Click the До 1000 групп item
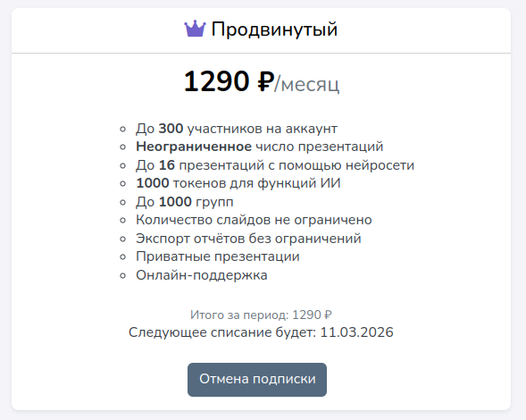 coord(185,202)
